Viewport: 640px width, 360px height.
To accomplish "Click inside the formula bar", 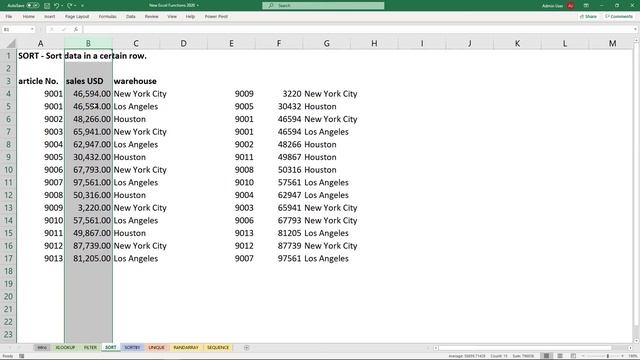I will pyautogui.click(x=358, y=29).
